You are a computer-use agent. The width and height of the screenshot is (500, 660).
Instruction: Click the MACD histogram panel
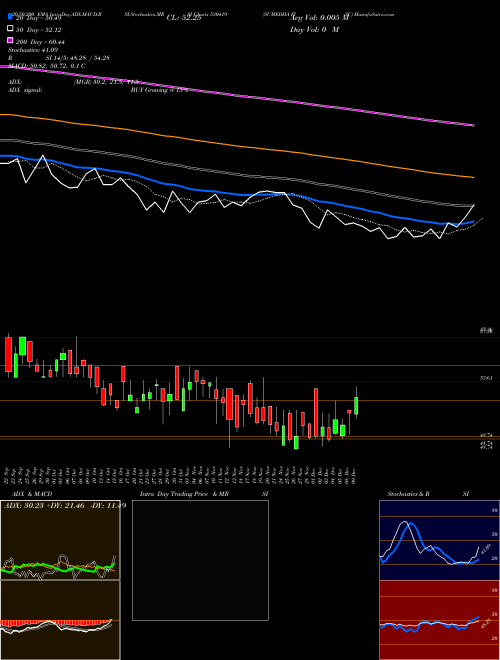(x=60, y=620)
